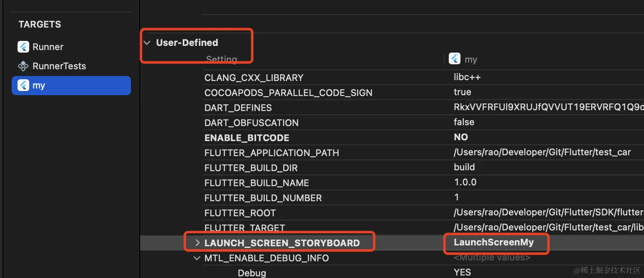
Task: Click the DART_OBFUSCATION false value
Action: [464, 122]
